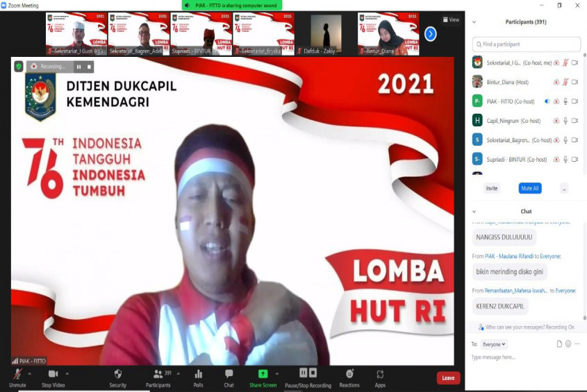Show next page of video thumbnails
587x392 pixels.
tap(431, 34)
